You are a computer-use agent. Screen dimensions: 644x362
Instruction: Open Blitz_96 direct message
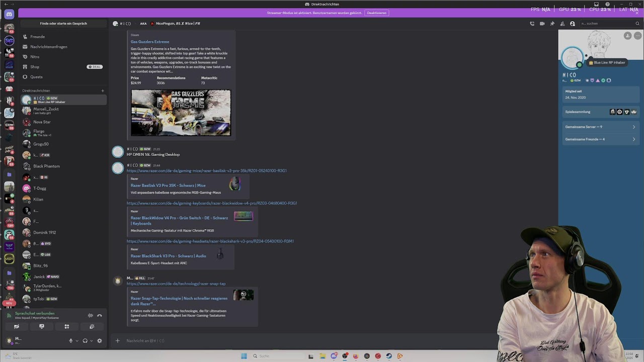pyautogui.click(x=63, y=265)
